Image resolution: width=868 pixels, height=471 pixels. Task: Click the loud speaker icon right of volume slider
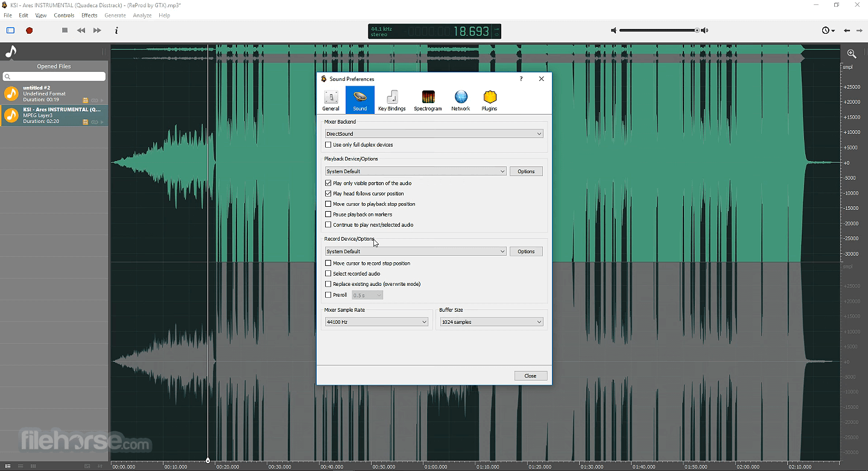[x=705, y=30]
